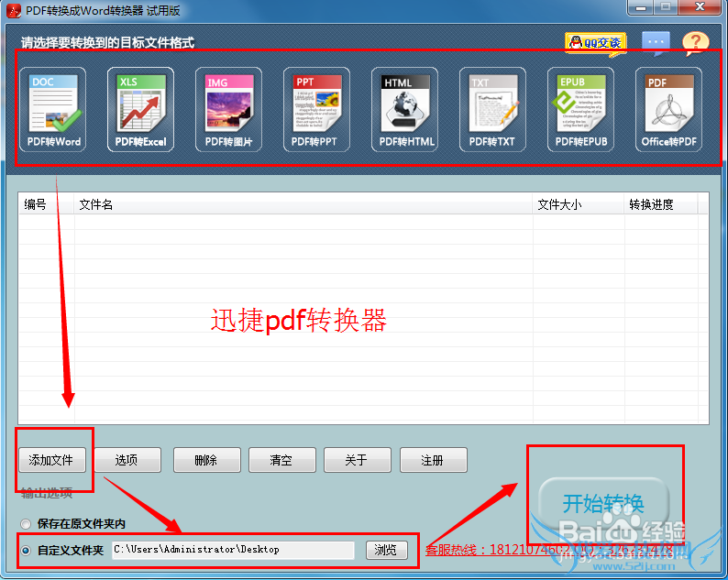Close the PDF converter window
Image resolution: width=728 pixels, height=580 pixels.
(700, 7)
